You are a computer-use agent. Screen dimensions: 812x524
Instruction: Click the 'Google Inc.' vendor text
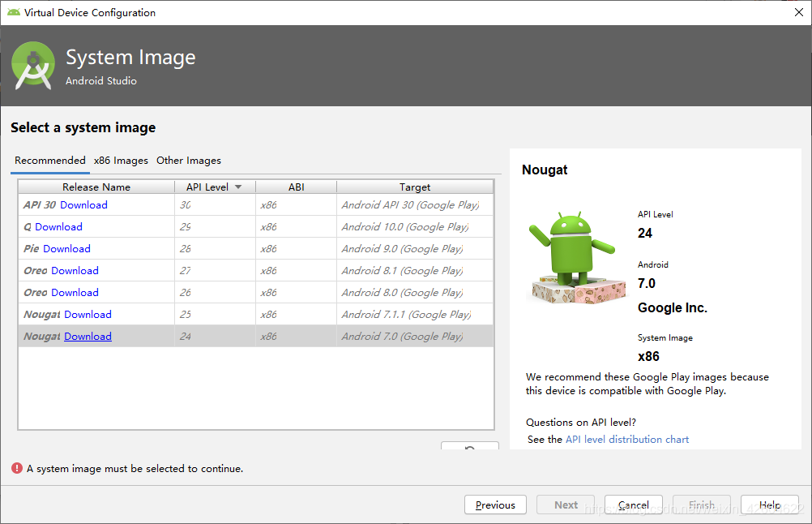coord(672,308)
